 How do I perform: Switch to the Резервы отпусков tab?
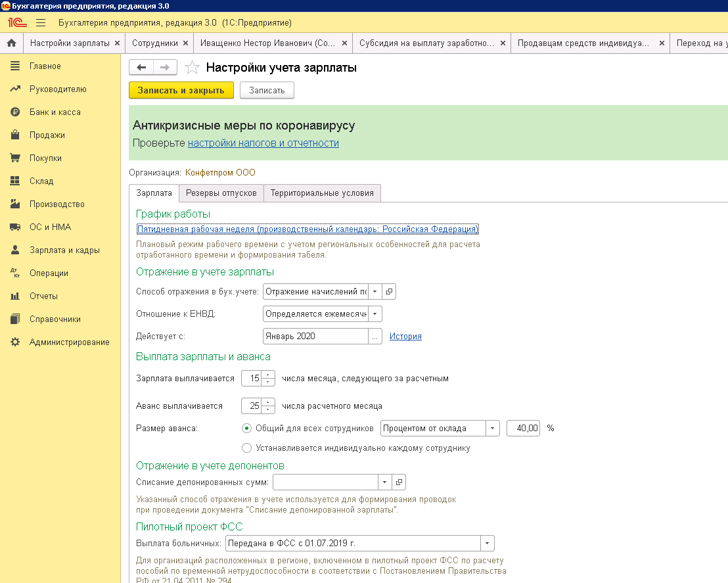point(221,193)
